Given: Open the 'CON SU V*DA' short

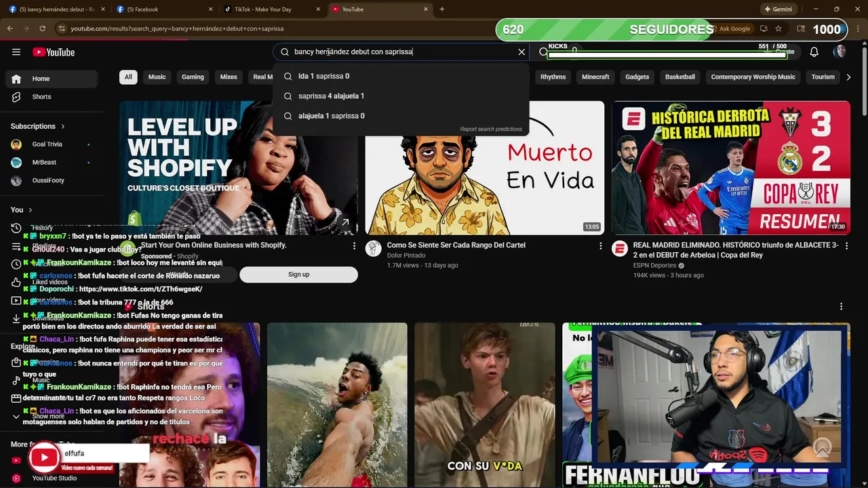Looking at the screenshot, I should pyautogui.click(x=485, y=405).
